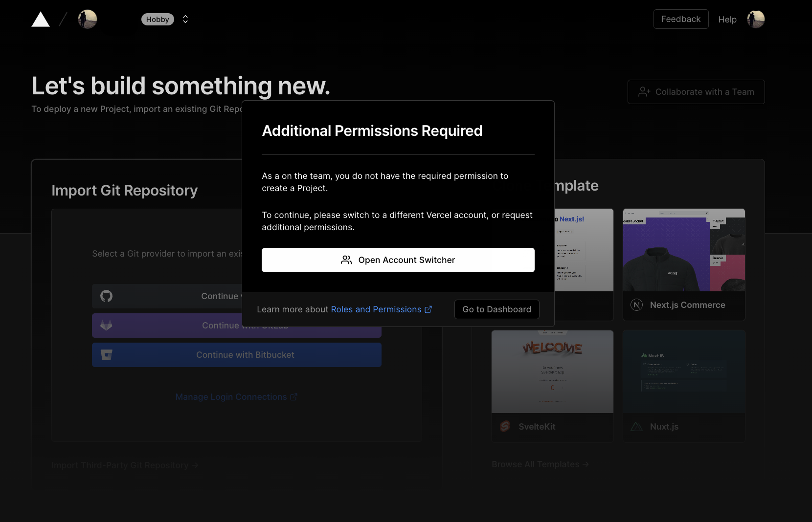
Task: Select the Feedback item in the navbar
Action: pyautogui.click(x=681, y=19)
